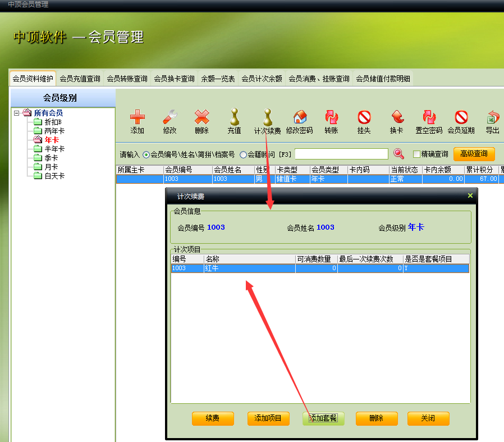
Task: Focus the member search input field
Action: coord(341,154)
